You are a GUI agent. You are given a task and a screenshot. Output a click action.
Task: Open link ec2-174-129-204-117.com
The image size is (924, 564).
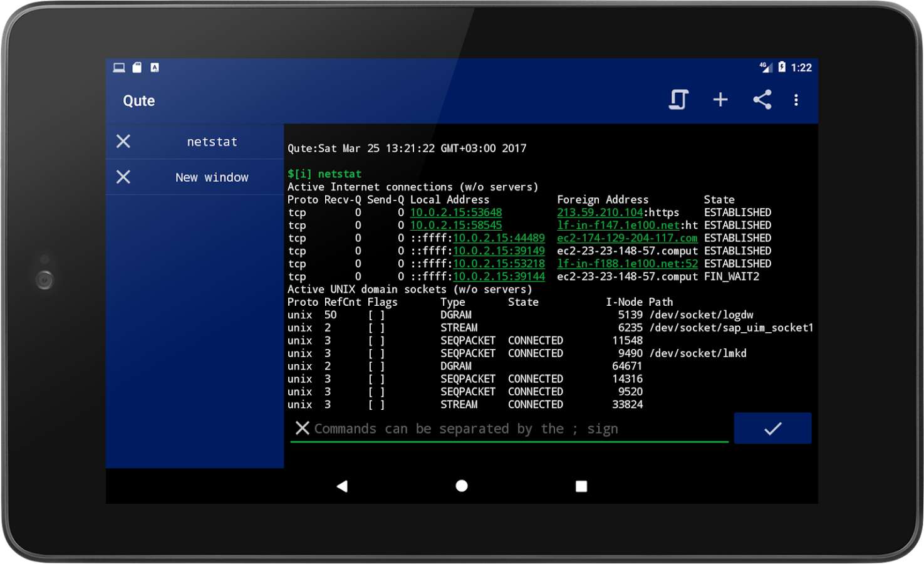click(x=627, y=238)
